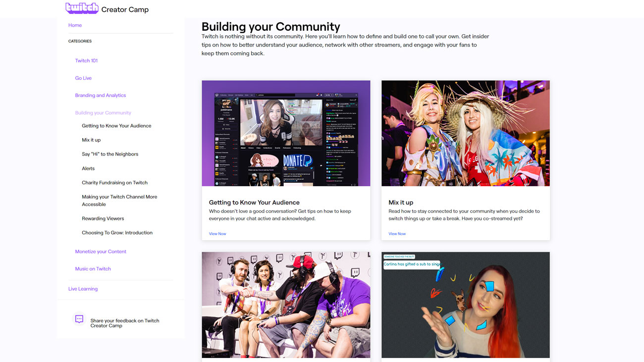Select Building your Community category
Viewport: 644px width, 362px height.
(x=103, y=112)
